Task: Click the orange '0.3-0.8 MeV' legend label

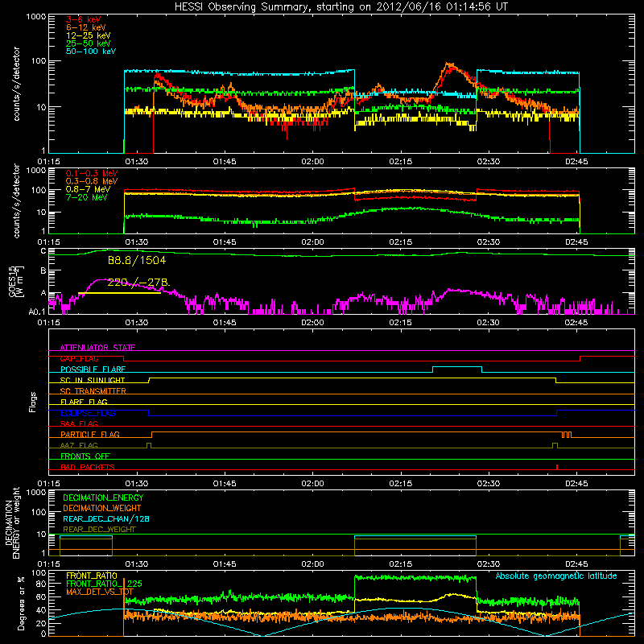Action: [x=92, y=181]
